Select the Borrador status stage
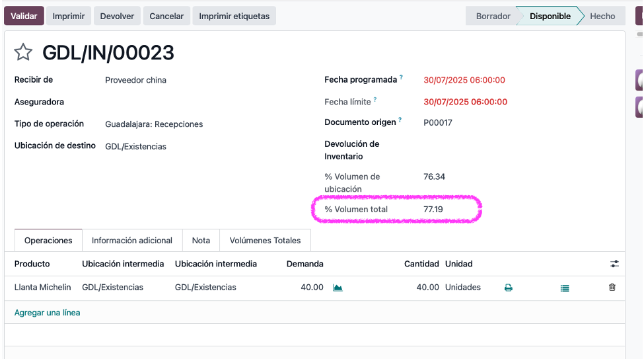The image size is (644, 359). [x=493, y=16]
